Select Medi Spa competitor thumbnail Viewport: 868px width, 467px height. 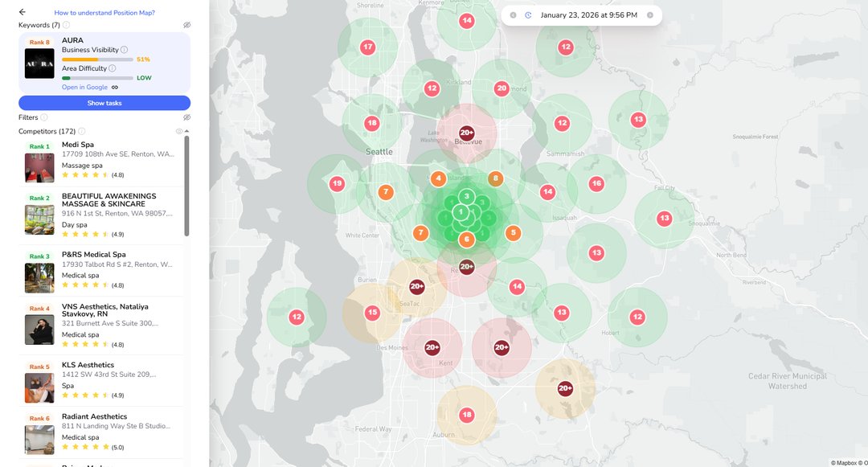(39, 168)
